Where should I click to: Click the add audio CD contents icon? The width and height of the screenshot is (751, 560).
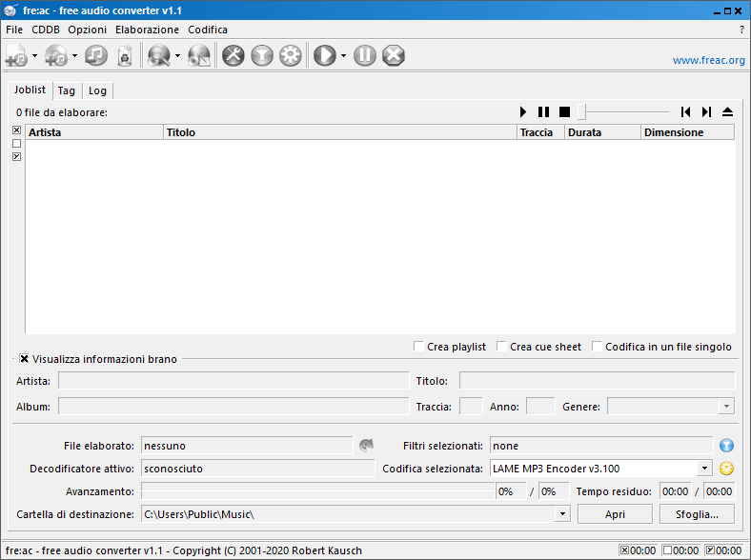click(56, 56)
